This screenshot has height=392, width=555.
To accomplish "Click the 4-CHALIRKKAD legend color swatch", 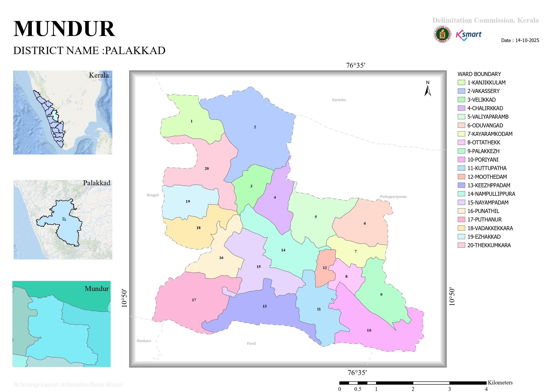I will coord(461,108).
